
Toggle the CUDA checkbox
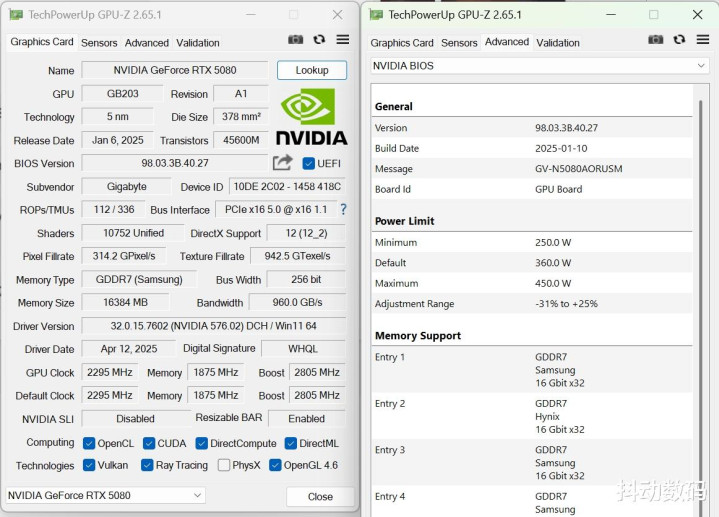click(x=149, y=443)
